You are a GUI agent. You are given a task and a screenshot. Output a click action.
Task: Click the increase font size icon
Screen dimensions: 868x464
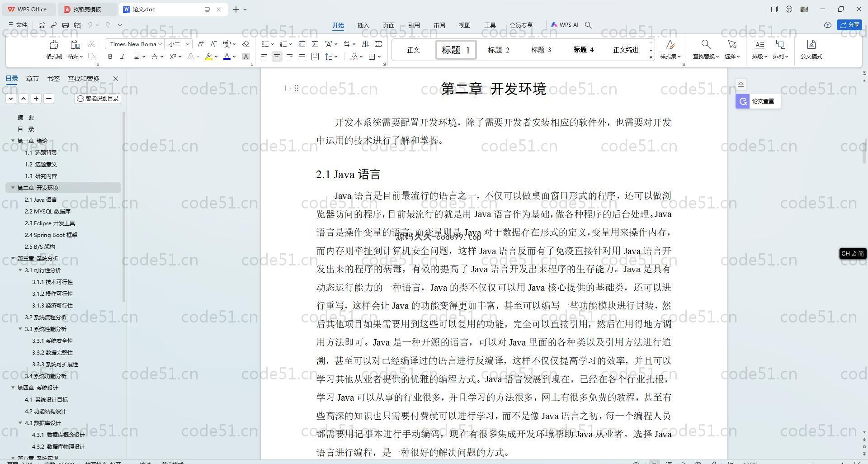(x=201, y=44)
